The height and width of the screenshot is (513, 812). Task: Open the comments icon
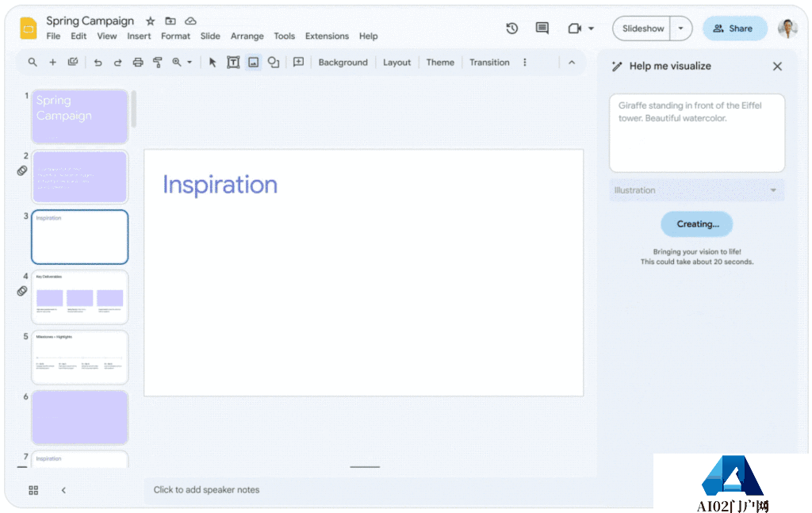(x=542, y=29)
